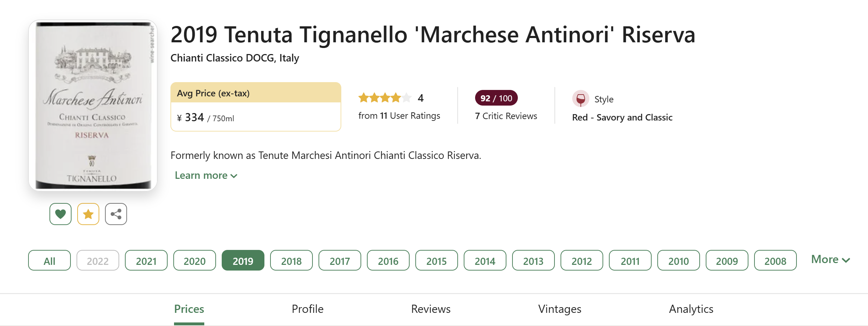Click the share icon button
The image size is (868, 326).
pyautogui.click(x=116, y=214)
